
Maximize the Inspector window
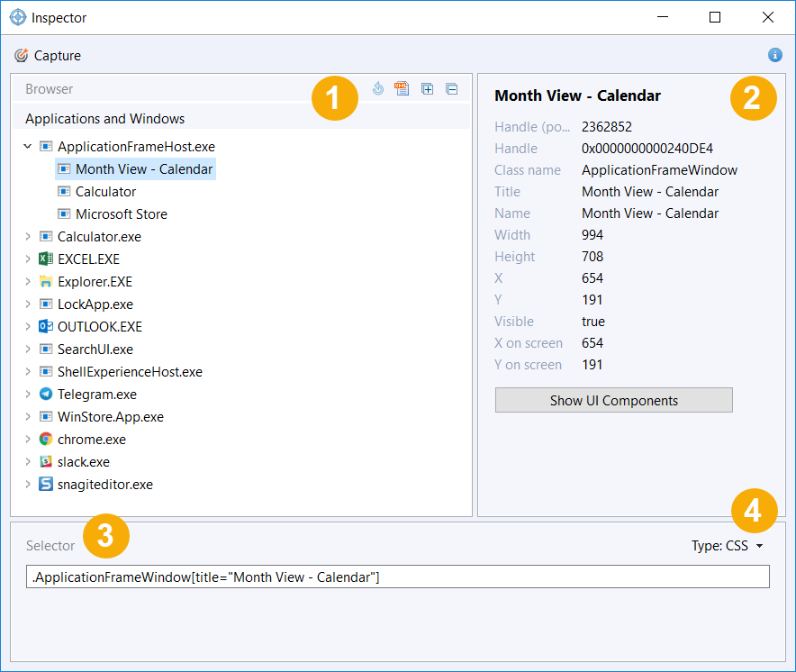click(x=715, y=17)
